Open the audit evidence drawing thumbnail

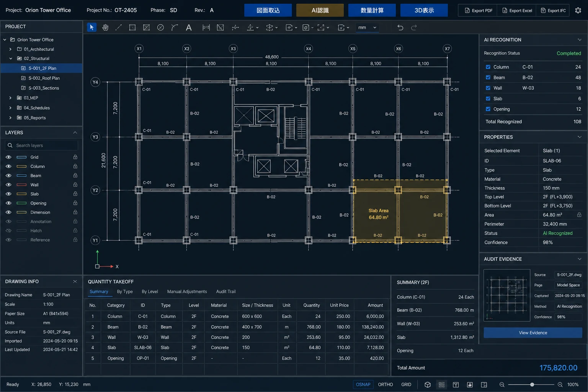tap(507, 295)
